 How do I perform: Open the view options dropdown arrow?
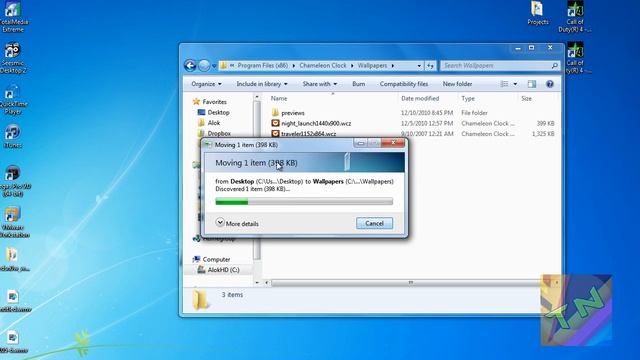[515, 84]
